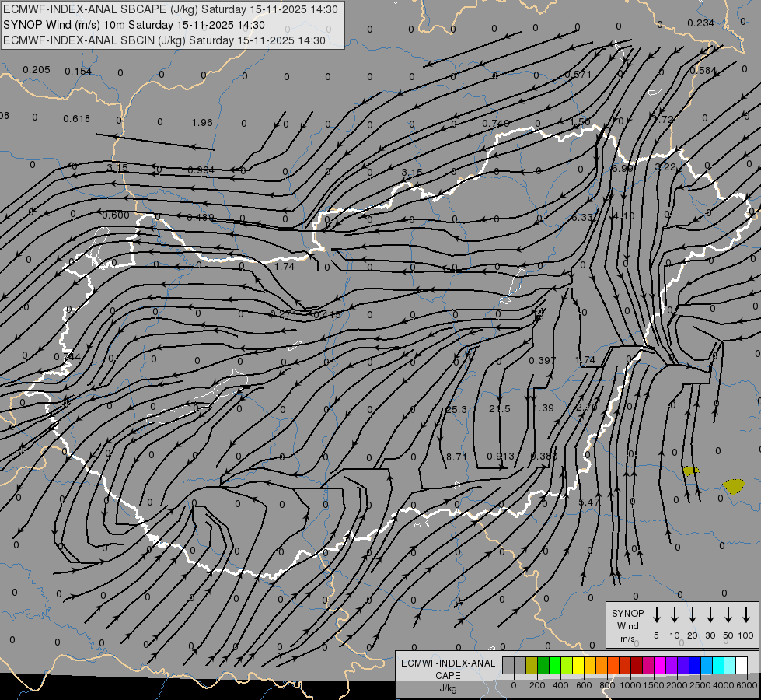Click the 6.99 value on the map
761x700 pixels.
pos(622,168)
